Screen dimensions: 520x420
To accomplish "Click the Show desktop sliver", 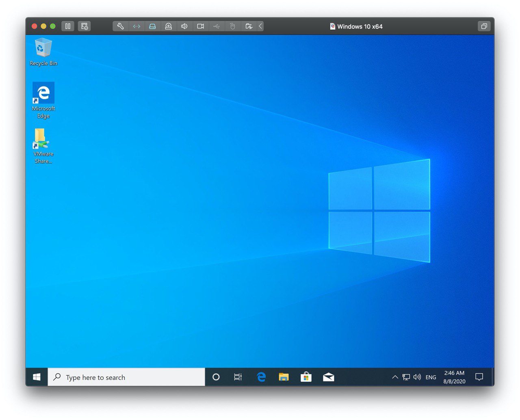I will pyautogui.click(x=493, y=377).
